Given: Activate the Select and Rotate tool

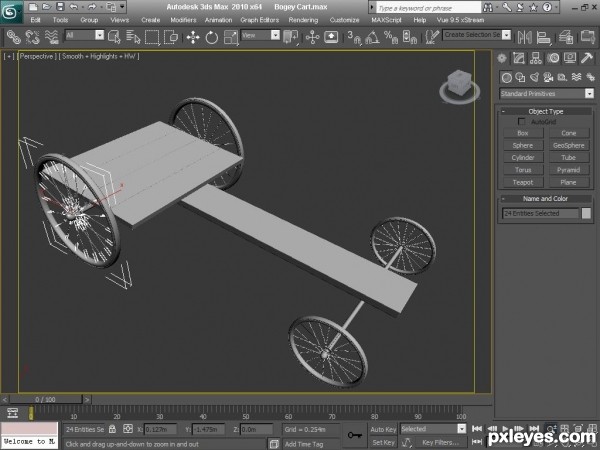Looking at the screenshot, I should point(212,37).
